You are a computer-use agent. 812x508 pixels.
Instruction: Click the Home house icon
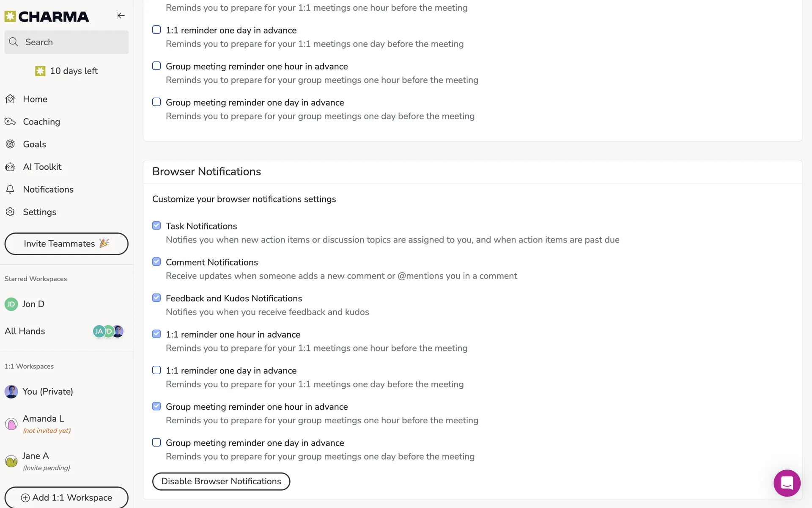11,99
